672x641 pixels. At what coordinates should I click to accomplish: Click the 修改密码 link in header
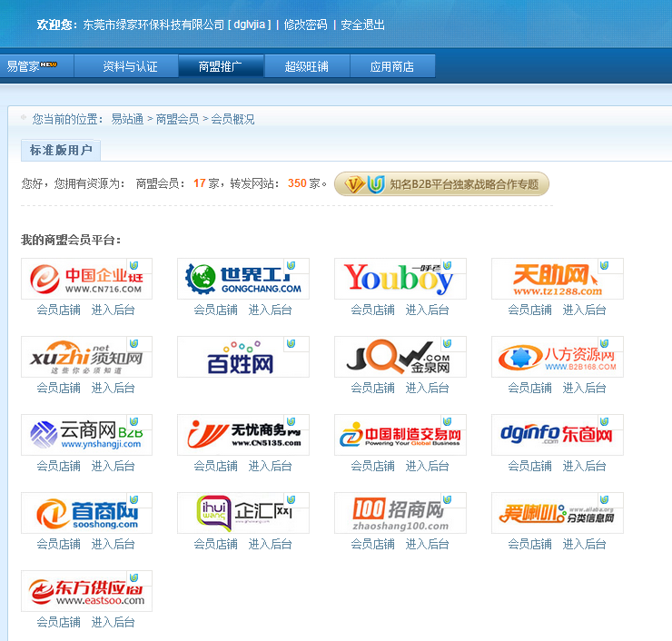[x=305, y=25]
